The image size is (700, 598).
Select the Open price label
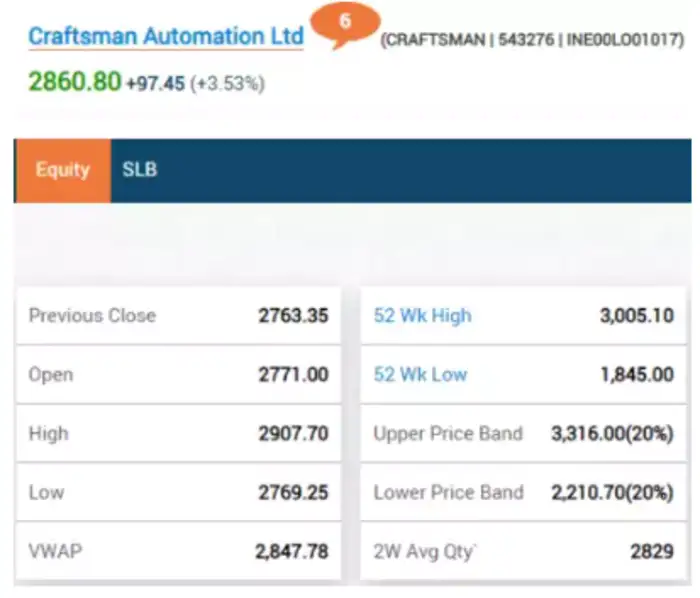51,375
